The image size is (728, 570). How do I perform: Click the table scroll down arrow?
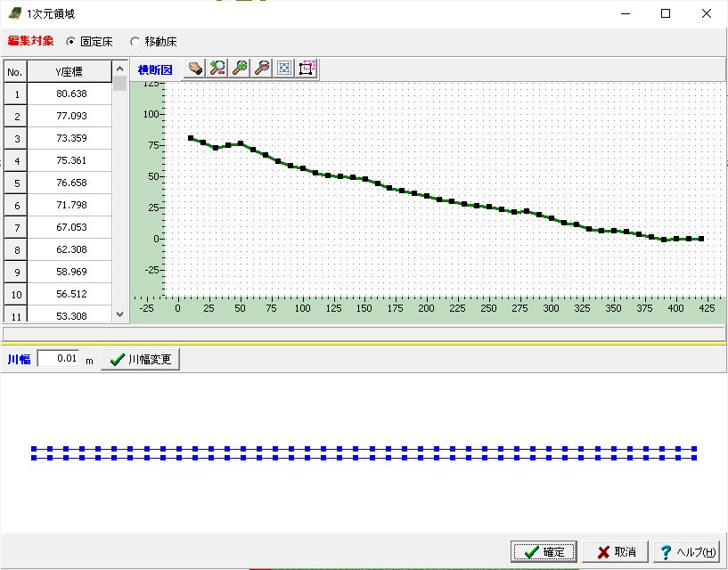click(119, 314)
